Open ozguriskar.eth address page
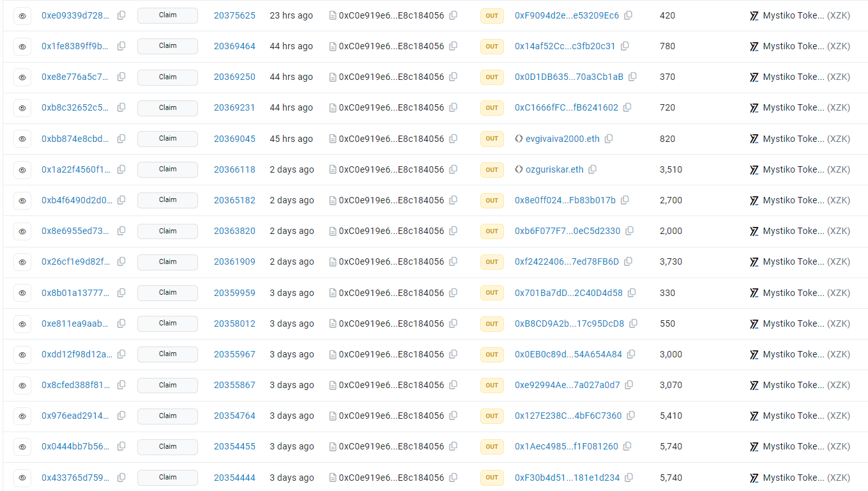The height and width of the screenshot is (491, 868). tap(554, 169)
